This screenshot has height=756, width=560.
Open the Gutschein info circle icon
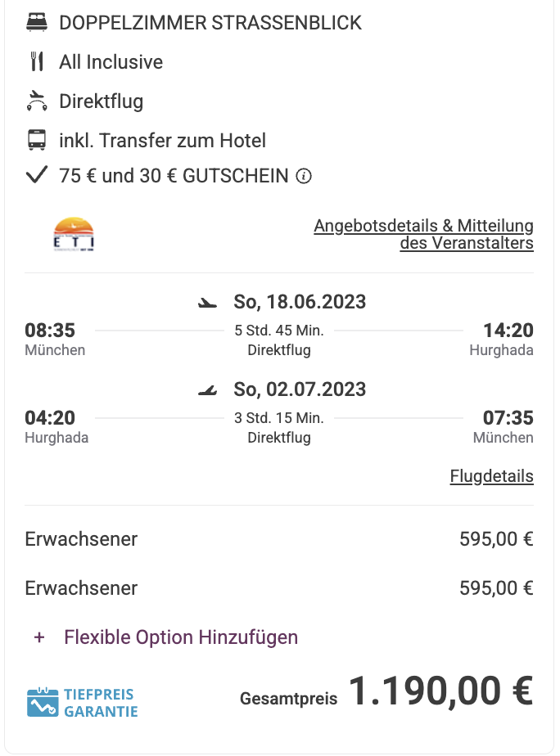click(x=304, y=176)
